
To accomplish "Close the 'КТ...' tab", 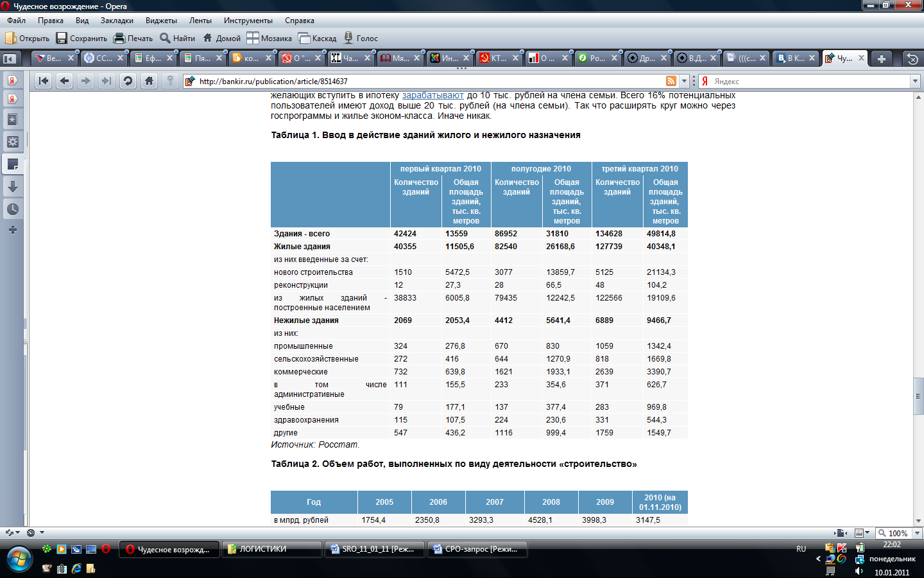I will point(515,58).
